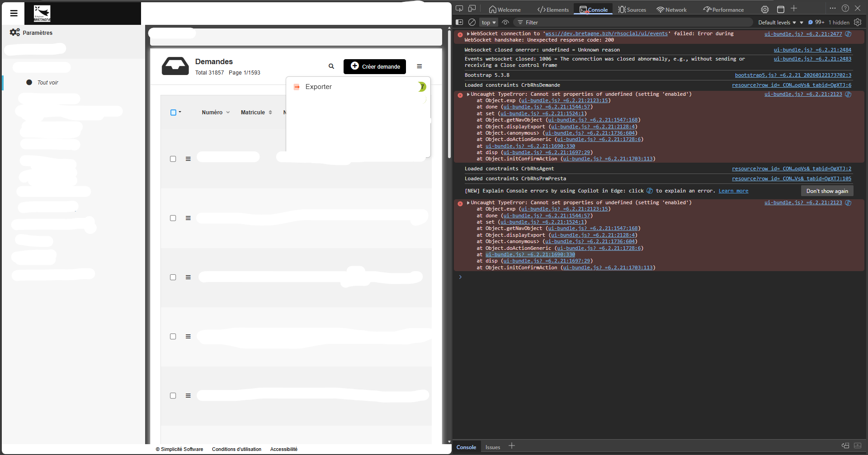Open the hamburger menu in the top-left header
Viewport: 868px width, 455px height.
click(14, 14)
